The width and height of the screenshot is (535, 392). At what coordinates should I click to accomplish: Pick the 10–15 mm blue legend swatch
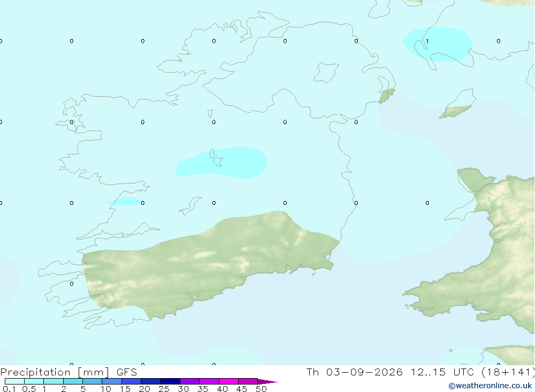click(x=112, y=381)
